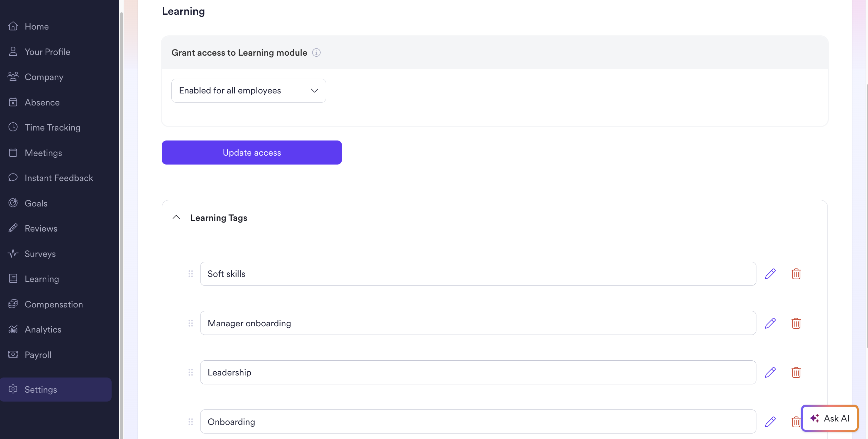868x439 pixels.
Task: Go to Learning in the sidebar
Action: [42, 279]
